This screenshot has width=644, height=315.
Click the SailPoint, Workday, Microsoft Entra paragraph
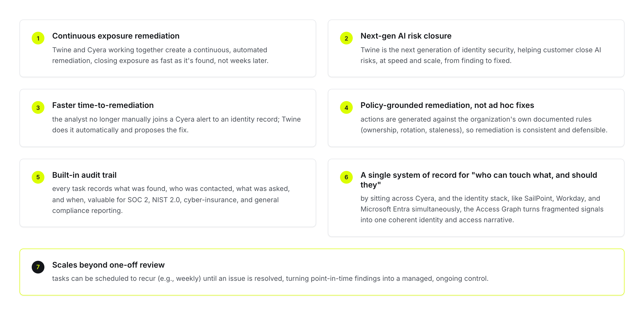(x=482, y=209)
